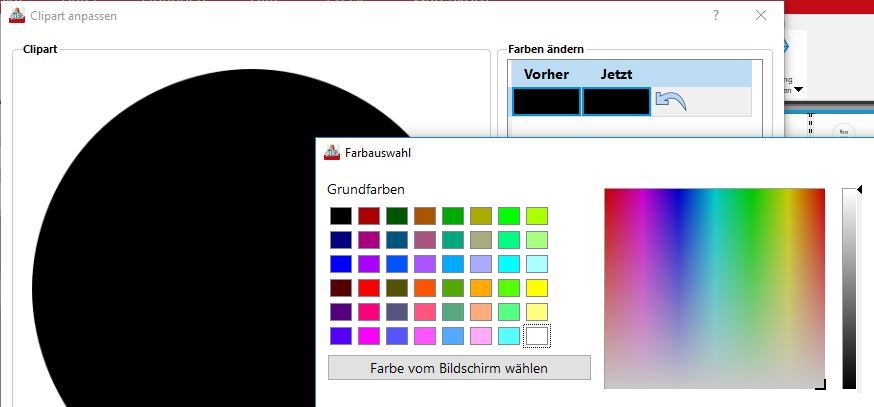
Task: Select the Vorher black color cell
Action: (546, 101)
